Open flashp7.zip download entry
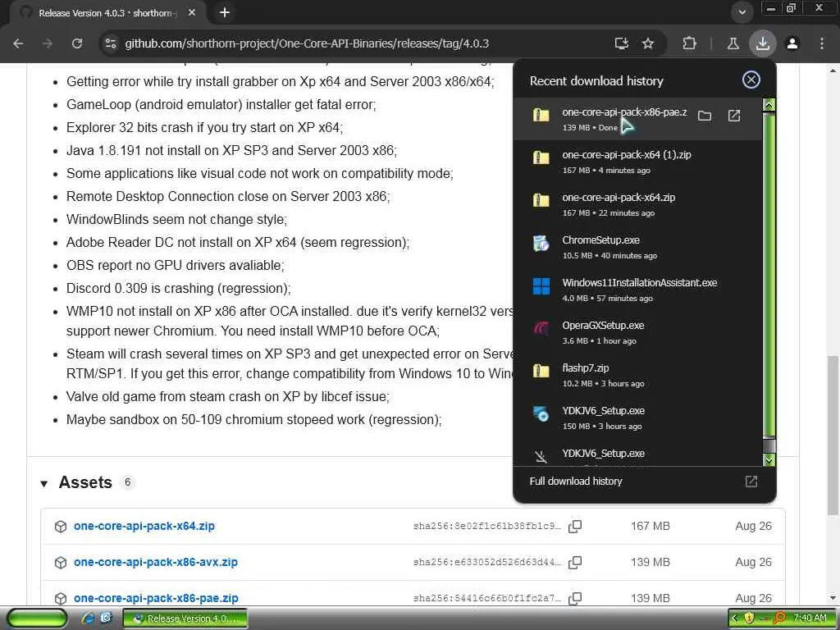The image size is (840, 630). click(x=637, y=375)
